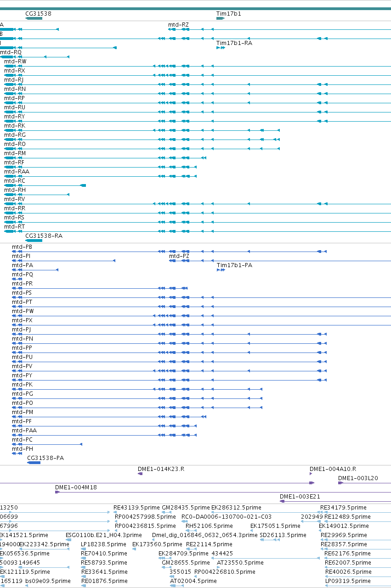Click the DME1-004A10.R clone label
This screenshot has height=588, width=391.
[x=333, y=469]
